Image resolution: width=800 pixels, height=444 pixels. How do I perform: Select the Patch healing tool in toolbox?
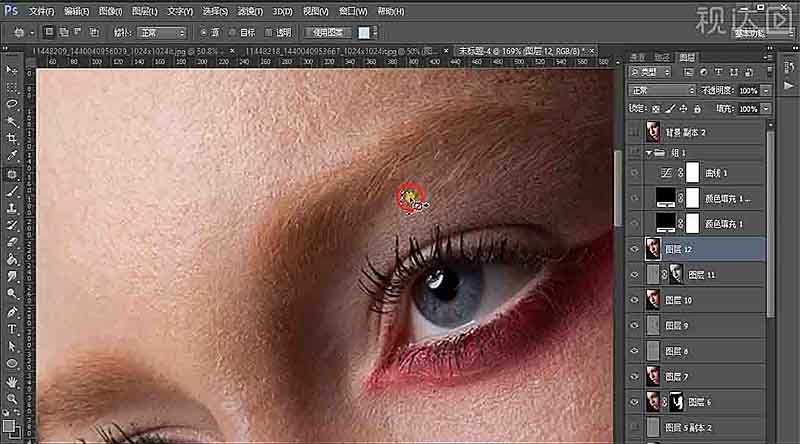pyautogui.click(x=12, y=174)
